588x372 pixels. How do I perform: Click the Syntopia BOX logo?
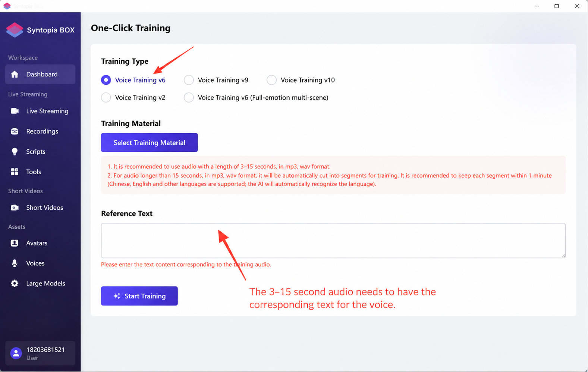[x=15, y=30]
